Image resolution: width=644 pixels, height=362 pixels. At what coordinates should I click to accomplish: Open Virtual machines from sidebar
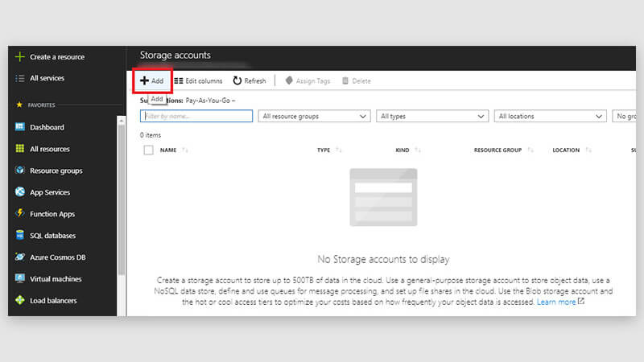56,279
